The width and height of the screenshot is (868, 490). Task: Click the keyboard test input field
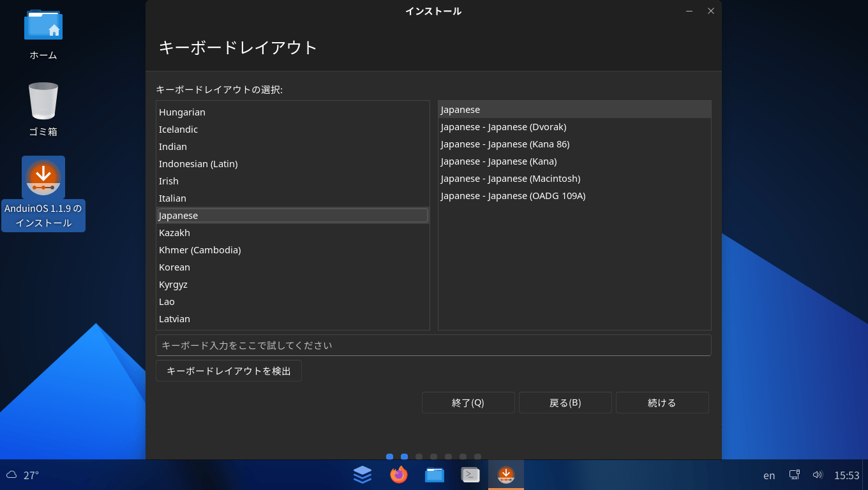433,345
